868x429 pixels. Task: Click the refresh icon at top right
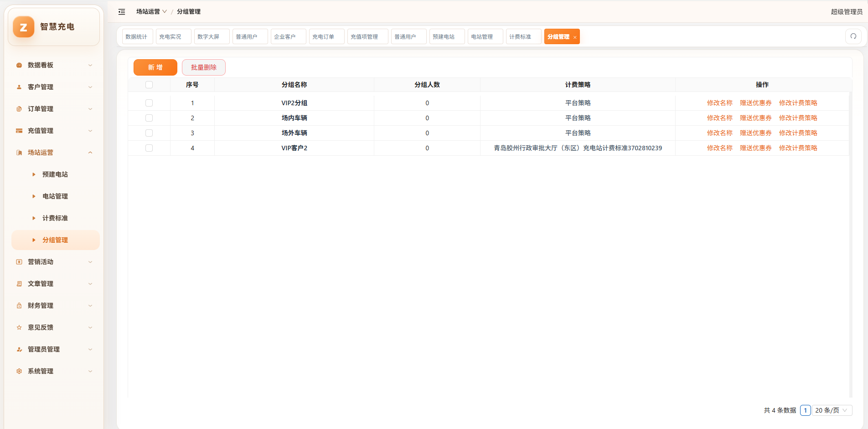[x=853, y=36]
